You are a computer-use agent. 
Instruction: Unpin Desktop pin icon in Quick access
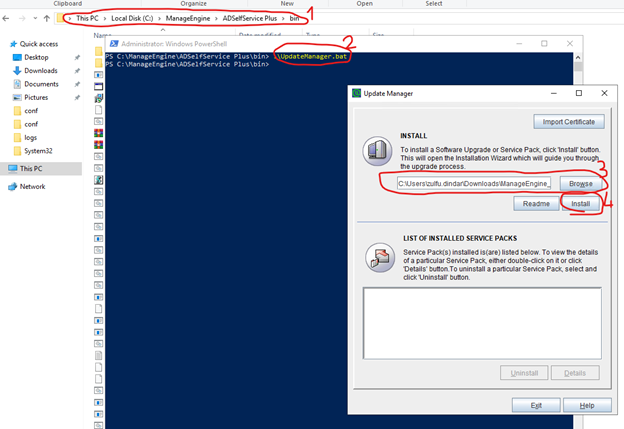tap(77, 58)
